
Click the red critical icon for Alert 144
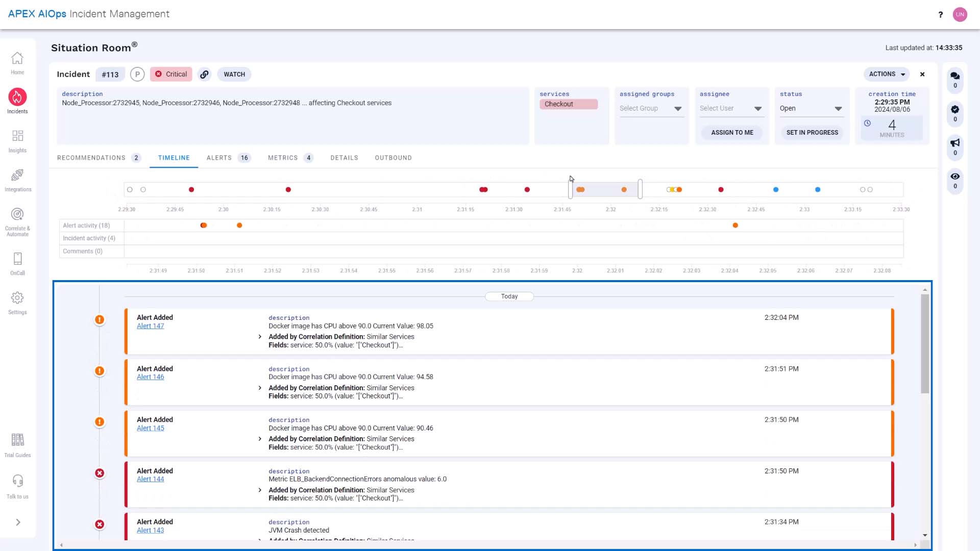pos(100,473)
